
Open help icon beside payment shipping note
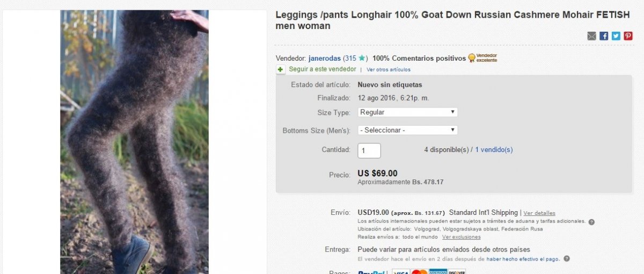pos(567,258)
